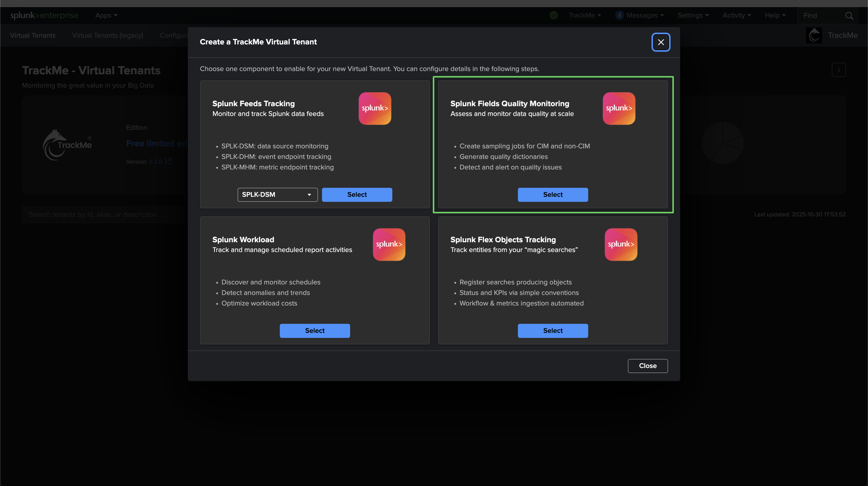Open the SPLK-DSM component dropdown
The height and width of the screenshot is (486, 868).
point(277,195)
